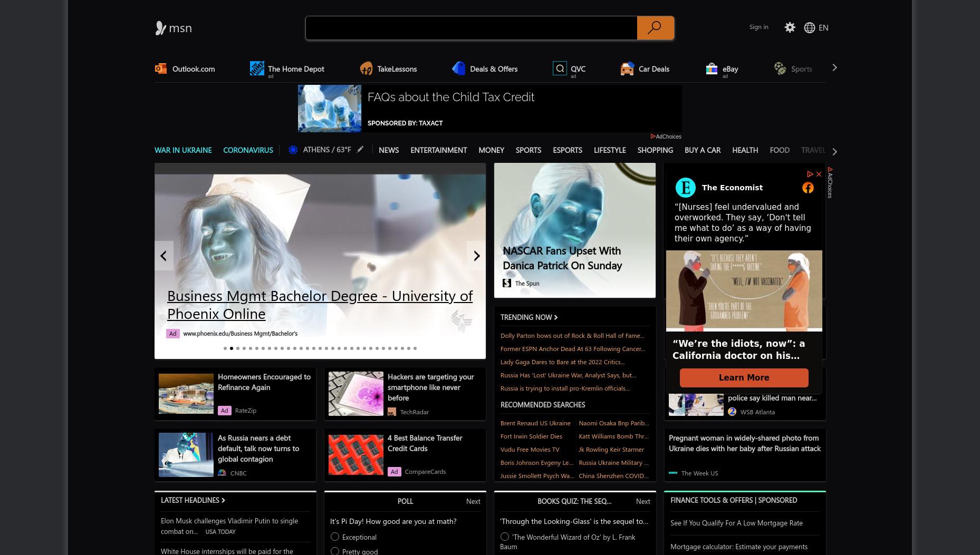
Task: Open the Brent Renaud US Ukraine search
Action: 535,423
